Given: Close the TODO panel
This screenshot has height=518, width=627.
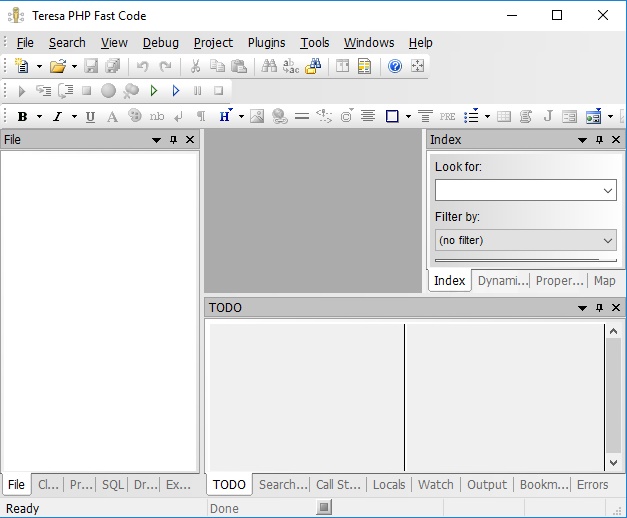Looking at the screenshot, I should pos(616,308).
